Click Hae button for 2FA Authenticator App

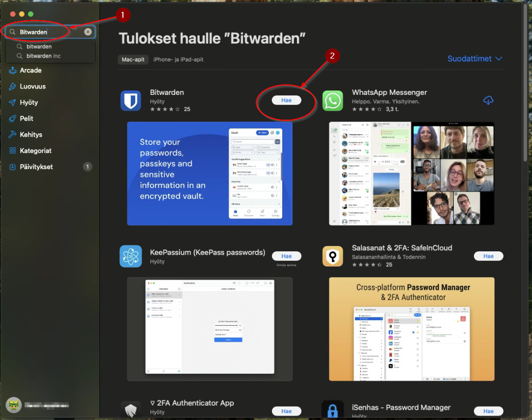click(x=286, y=411)
